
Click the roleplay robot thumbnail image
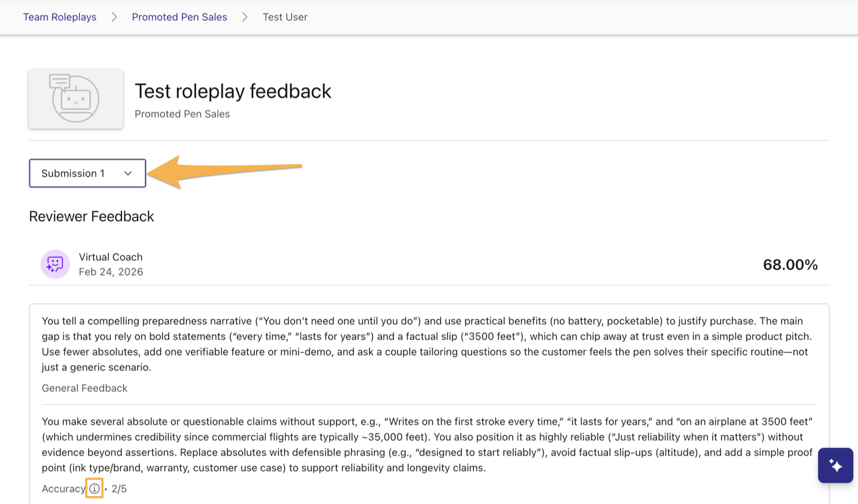click(x=75, y=98)
